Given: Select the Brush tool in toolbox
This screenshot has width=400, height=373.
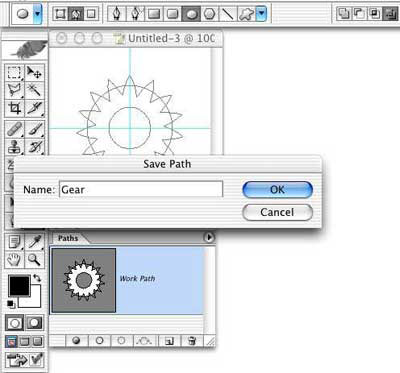Looking at the screenshot, I should (x=34, y=129).
